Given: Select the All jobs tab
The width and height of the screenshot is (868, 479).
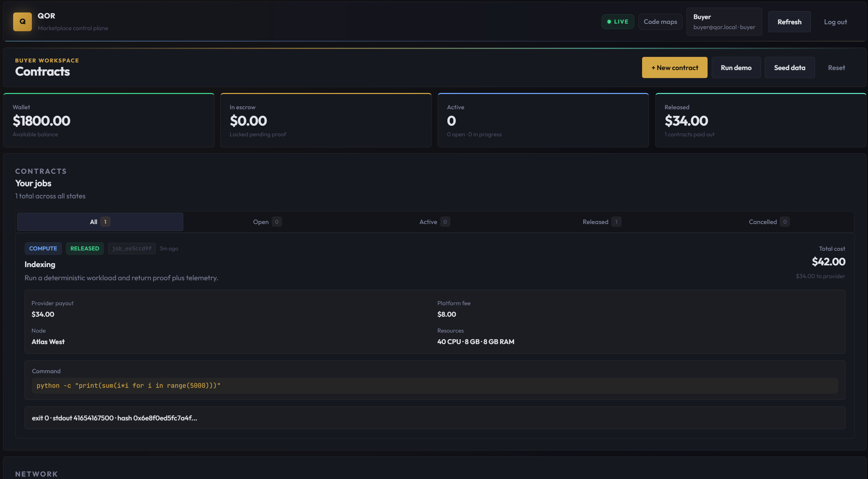Looking at the screenshot, I should pyautogui.click(x=100, y=222).
